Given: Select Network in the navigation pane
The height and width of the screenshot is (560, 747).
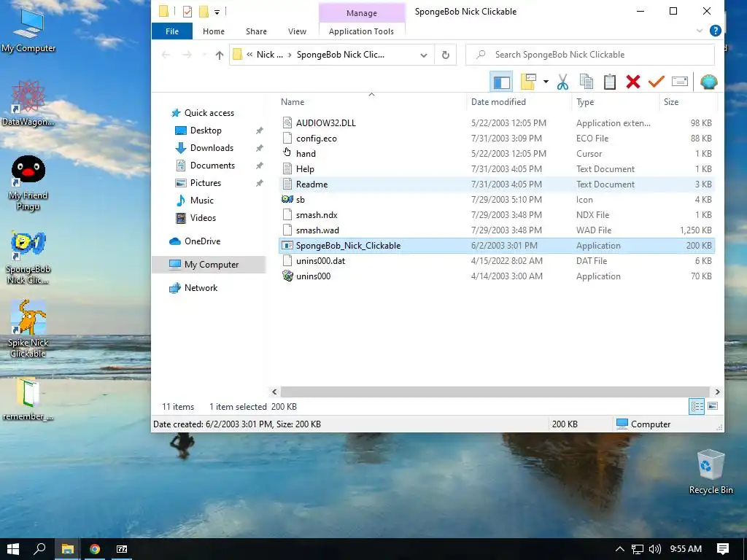Looking at the screenshot, I should (x=201, y=288).
